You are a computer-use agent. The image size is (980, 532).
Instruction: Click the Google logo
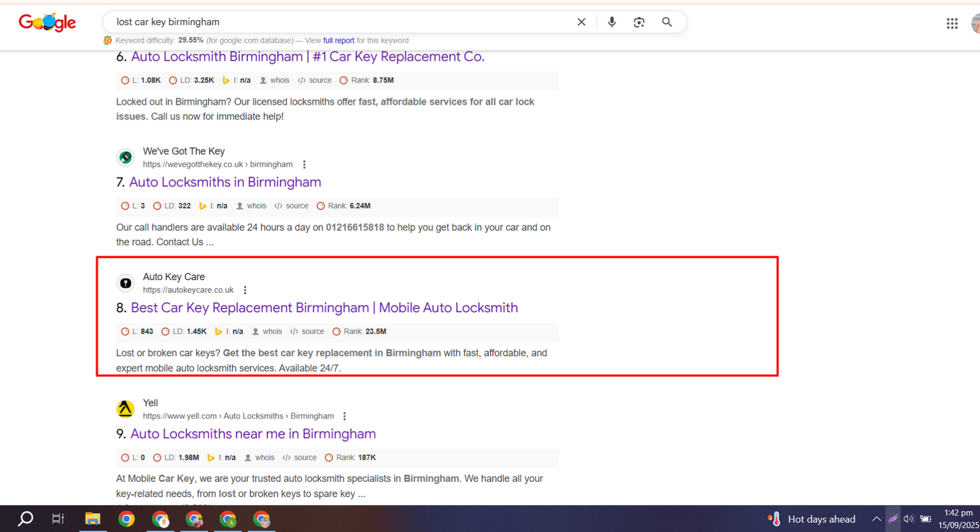[47, 23]
